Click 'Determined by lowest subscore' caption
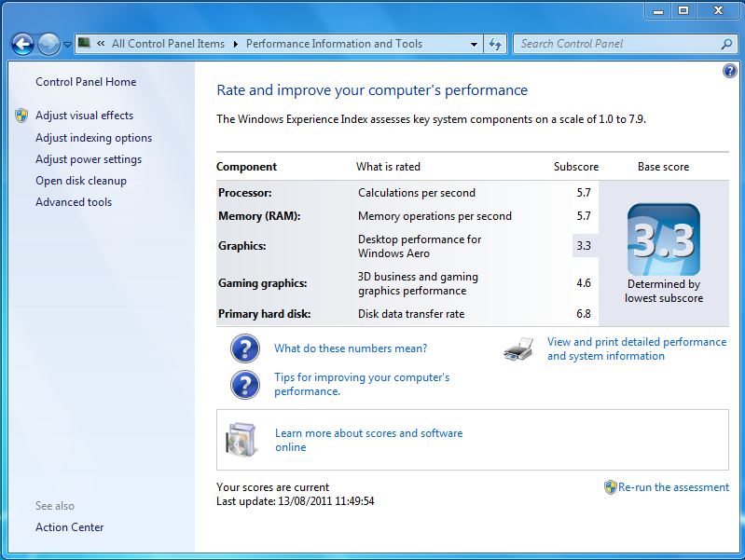The image size is (745, 560). [x=664, y=291]
